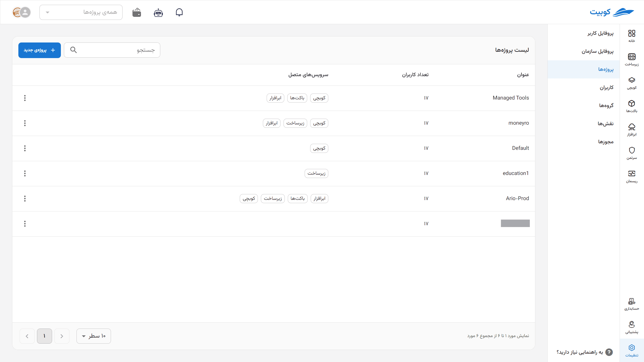Image resolution: width=644 pixels, height=362 pixels.
Task: Open the تنظیمات settings sidebar icon
Action: click(x=632, y=350)
